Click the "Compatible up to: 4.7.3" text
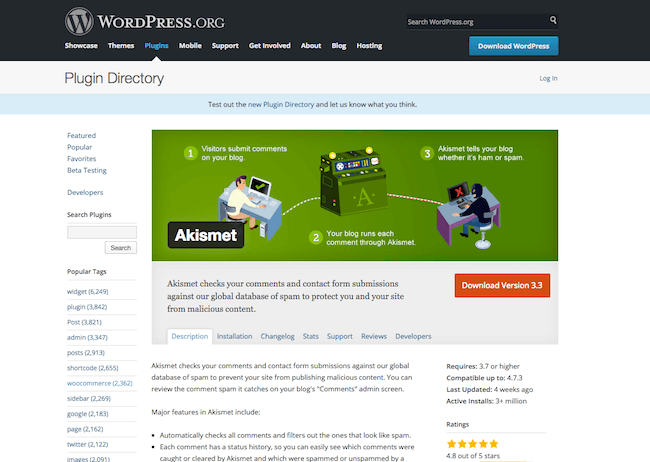This screenshot has height=462, width=650. 484,378
